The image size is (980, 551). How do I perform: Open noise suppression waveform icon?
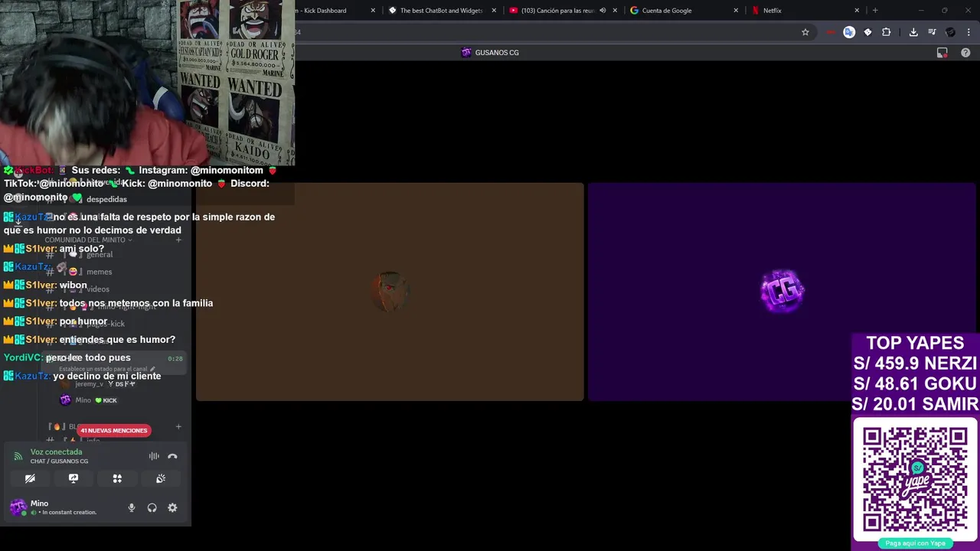[x=154, y=456]
